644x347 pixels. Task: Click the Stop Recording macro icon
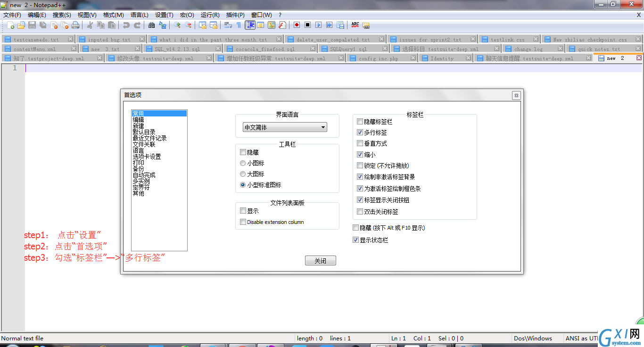307,25
